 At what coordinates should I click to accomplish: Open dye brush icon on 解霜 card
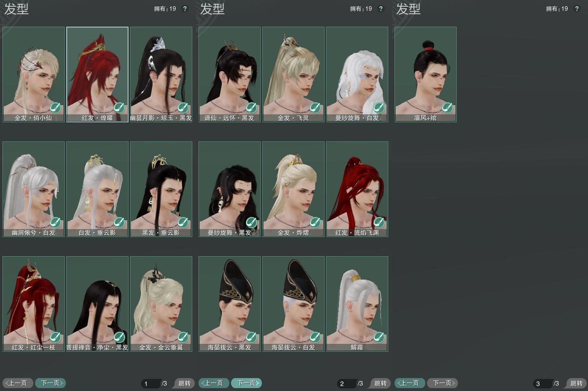click(x=379, y=338)
